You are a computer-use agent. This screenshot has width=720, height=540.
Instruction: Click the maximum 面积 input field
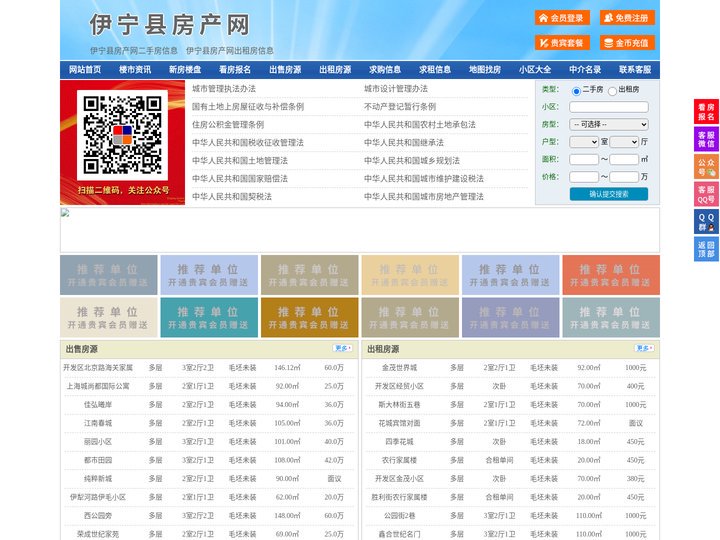624,159
